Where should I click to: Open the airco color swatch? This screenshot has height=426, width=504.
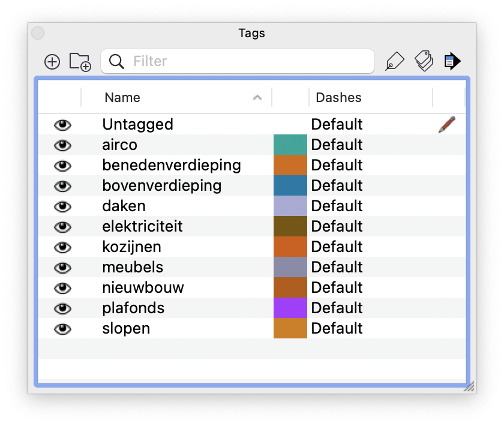(x=290, y=145)
